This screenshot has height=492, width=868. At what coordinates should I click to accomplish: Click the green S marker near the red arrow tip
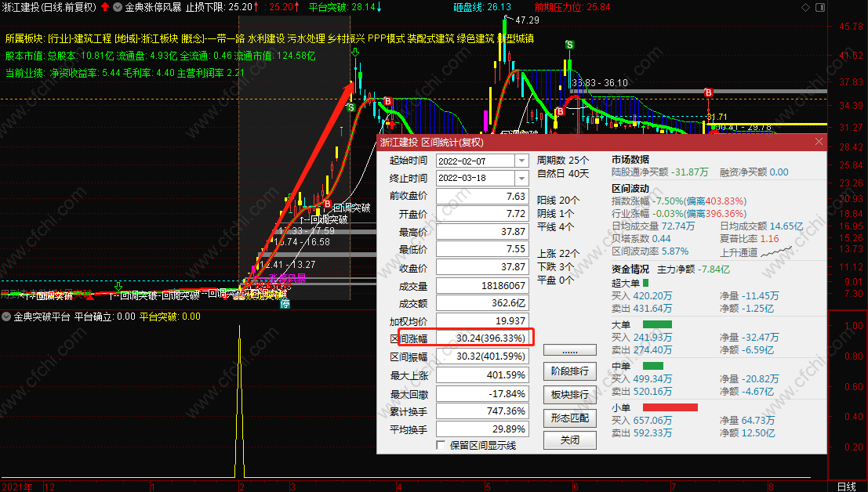pyautogui.click(x=350, y=107)
